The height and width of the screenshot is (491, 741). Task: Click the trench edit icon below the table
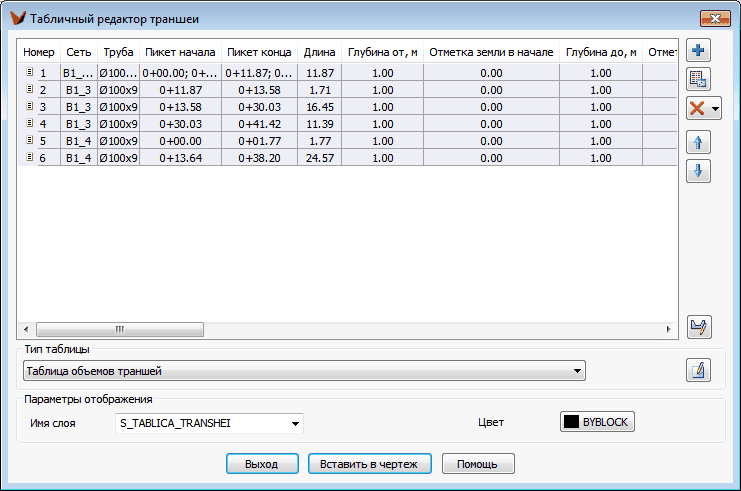[x=699, y=327]
